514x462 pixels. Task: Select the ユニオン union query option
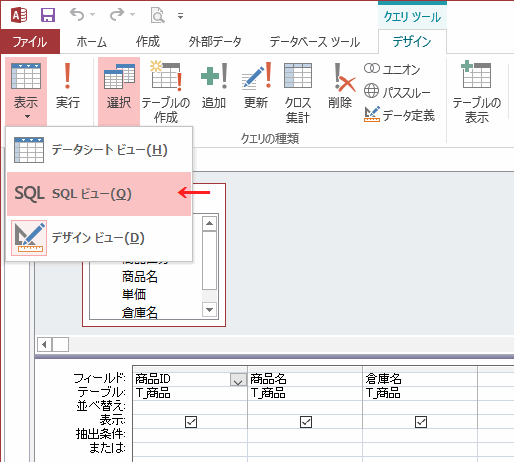click(392, 69)
